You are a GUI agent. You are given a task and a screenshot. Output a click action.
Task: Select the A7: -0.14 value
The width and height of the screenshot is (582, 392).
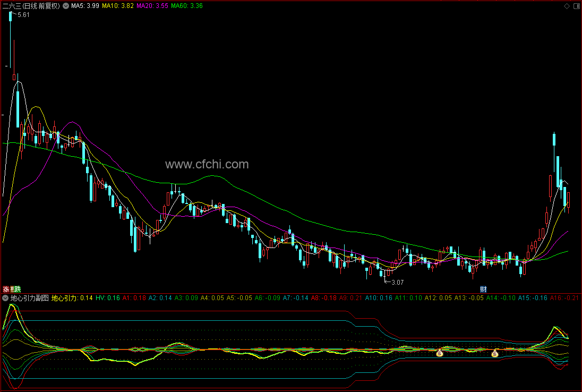[x=295, y=298]
